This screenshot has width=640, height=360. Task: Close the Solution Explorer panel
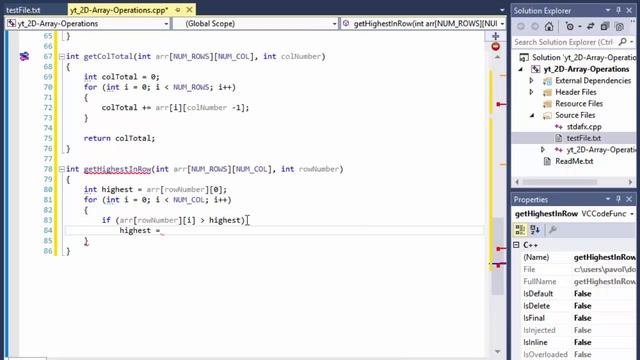click(x=629, y=10)
